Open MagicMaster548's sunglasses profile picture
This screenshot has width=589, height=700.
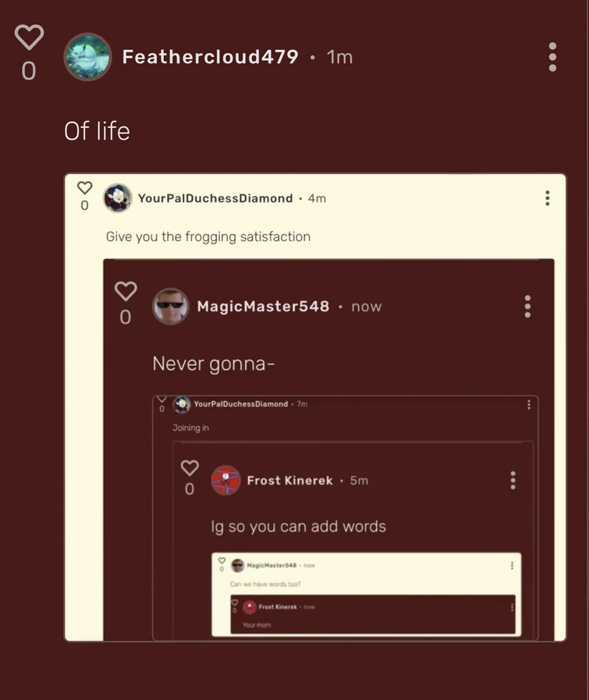171,306
